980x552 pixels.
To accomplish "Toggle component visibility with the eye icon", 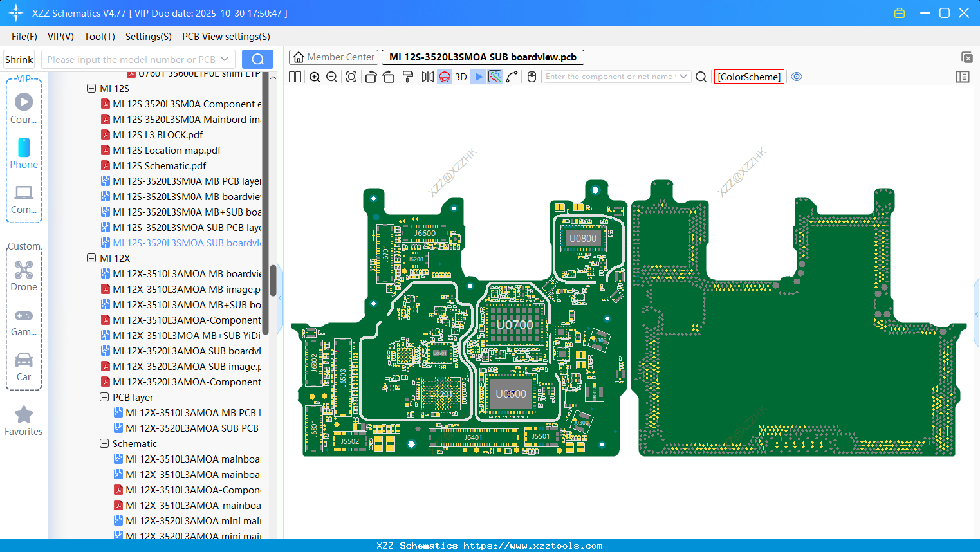I will point(797,77).
